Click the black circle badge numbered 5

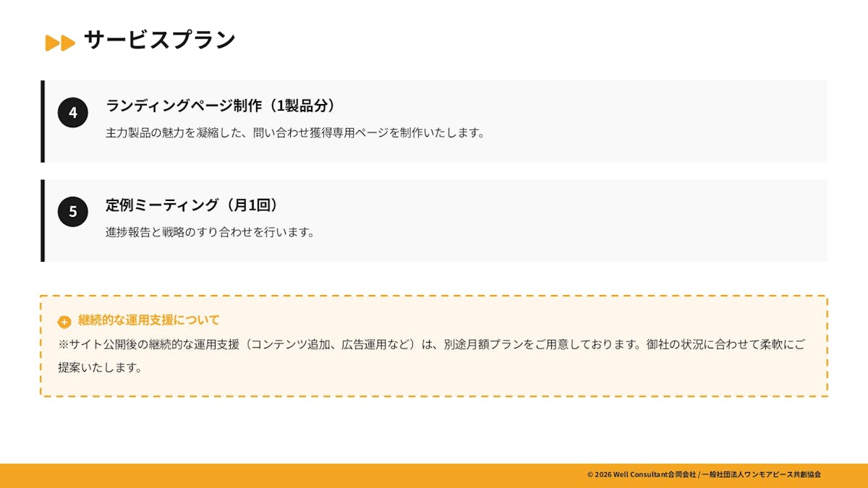pos(72,212)
